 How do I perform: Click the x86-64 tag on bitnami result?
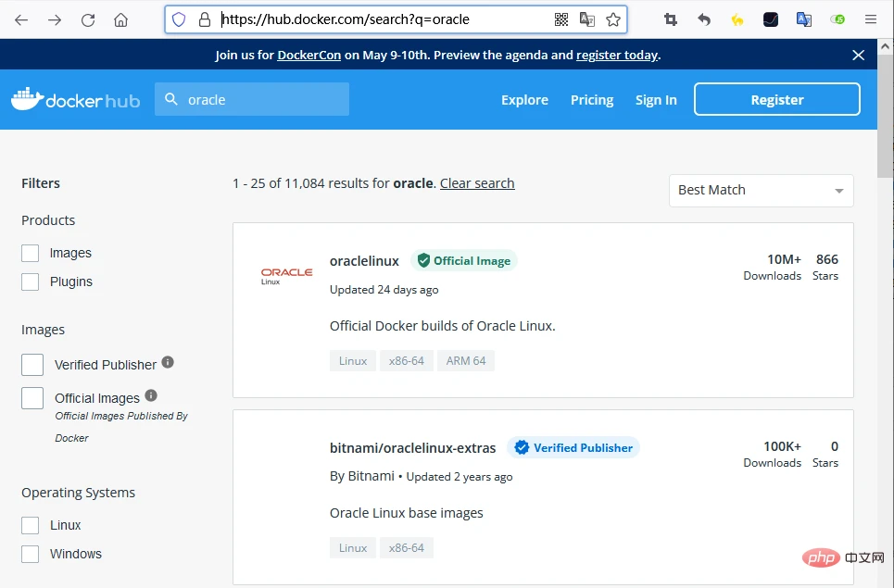[407, 547]
